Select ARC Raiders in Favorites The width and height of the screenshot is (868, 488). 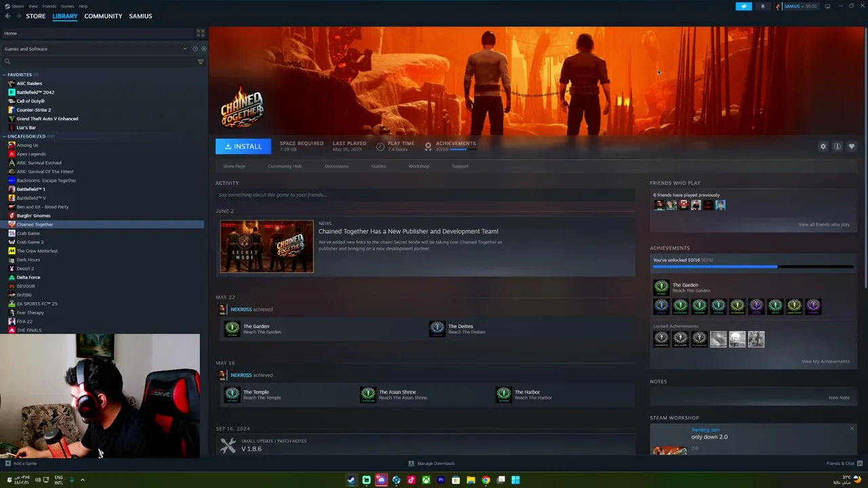coord(29,83)
